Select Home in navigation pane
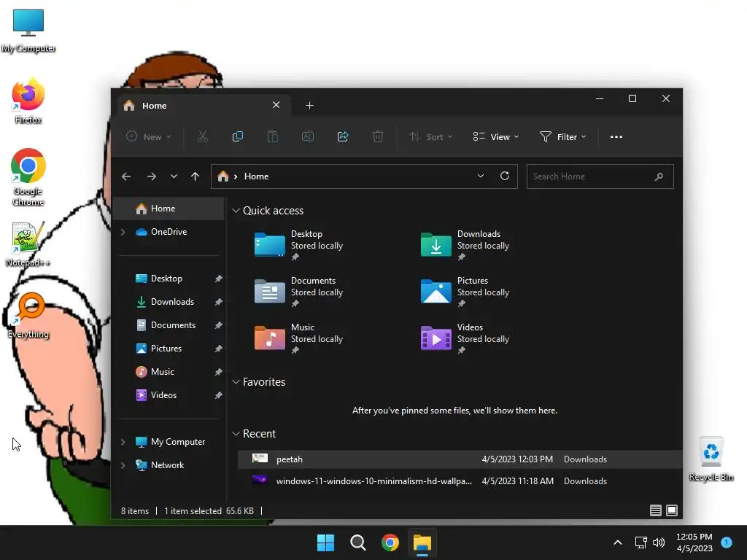This screenshot has width=747, height=560. pos(169,209)
